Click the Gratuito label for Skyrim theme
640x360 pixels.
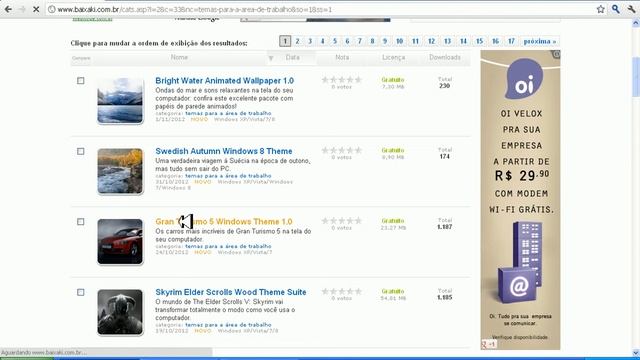[x=393, y=291]
